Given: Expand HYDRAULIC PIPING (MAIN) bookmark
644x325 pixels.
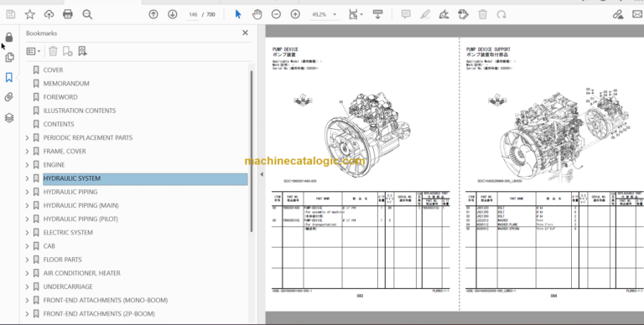Looking at the screenshot, I should coord(27,205).
